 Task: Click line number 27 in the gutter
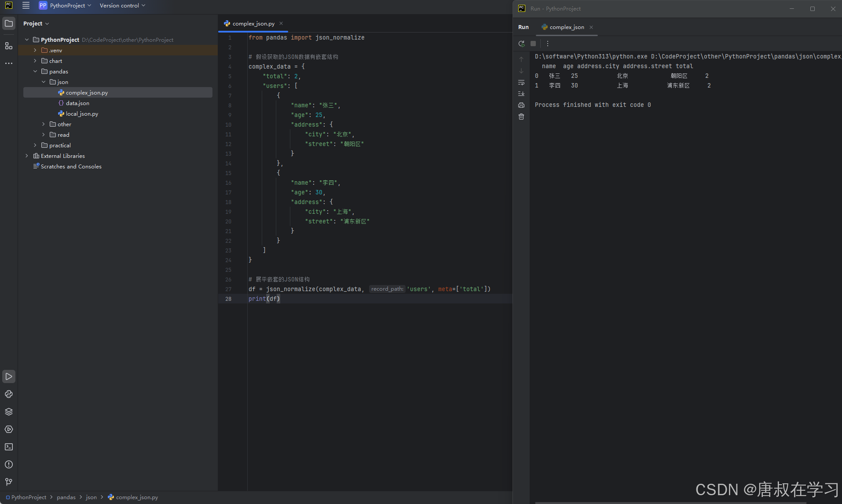228,289
